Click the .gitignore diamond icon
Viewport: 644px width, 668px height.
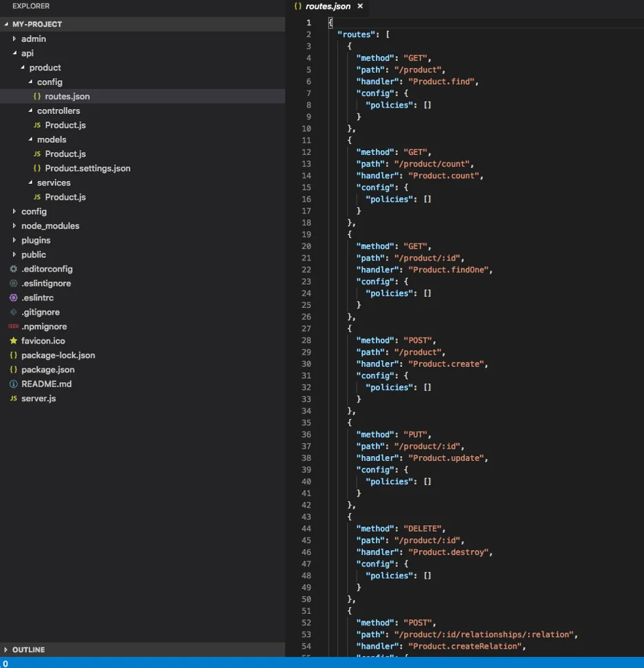pos(14,312)
